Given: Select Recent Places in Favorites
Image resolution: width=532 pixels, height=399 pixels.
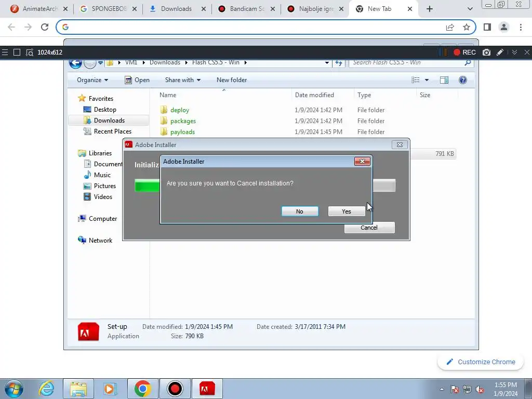Looking at the screenshot, I should [113, 131].
